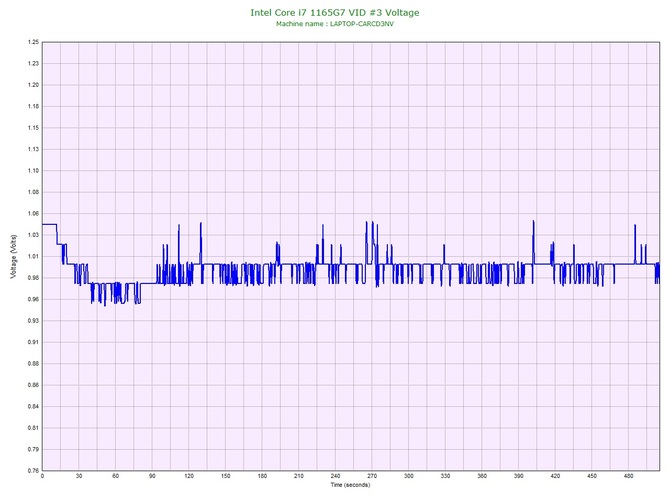The image size is (670, 502).
Task: Click the 480 second mark on the time axis
Action: pyautogui.click(x=628, y=477)
